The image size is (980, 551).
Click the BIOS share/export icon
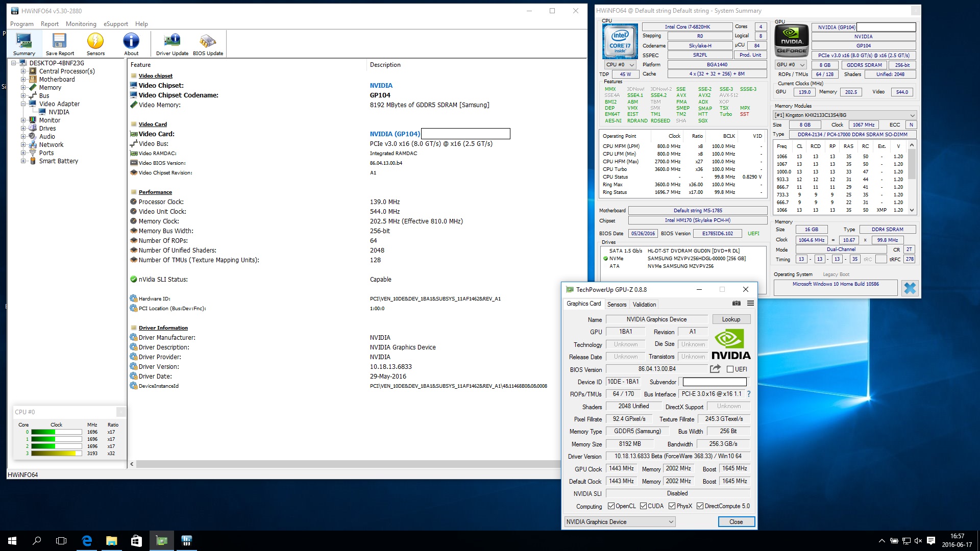click(715, 369)
